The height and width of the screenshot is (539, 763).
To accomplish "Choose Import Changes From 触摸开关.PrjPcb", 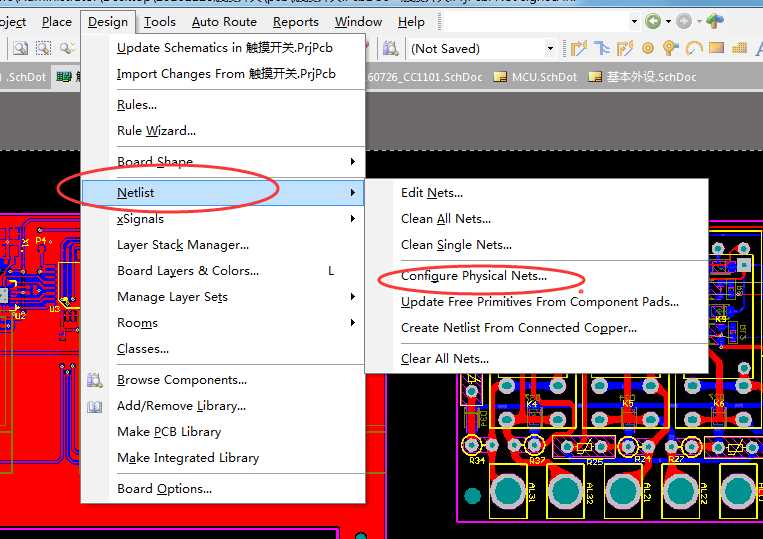I will pyautogui.click(x=226, y=74).
